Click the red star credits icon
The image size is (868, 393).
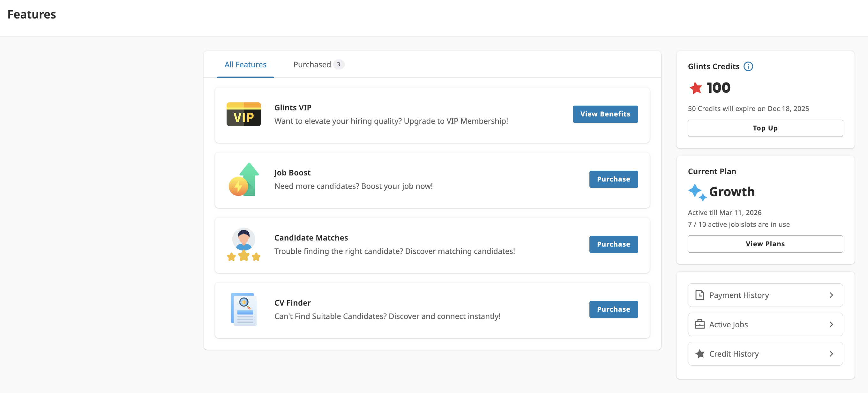coord(695,87)
